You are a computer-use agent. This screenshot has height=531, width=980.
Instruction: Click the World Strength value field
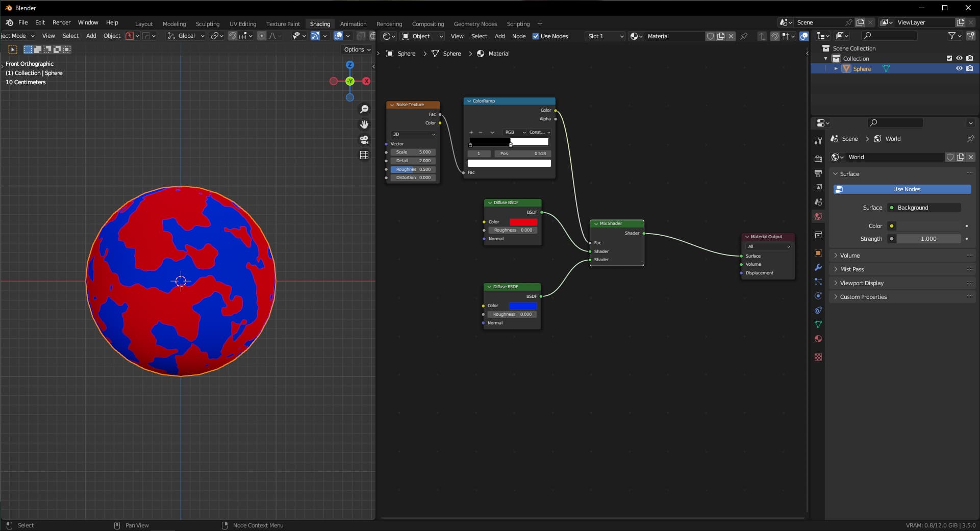(928, 239)
